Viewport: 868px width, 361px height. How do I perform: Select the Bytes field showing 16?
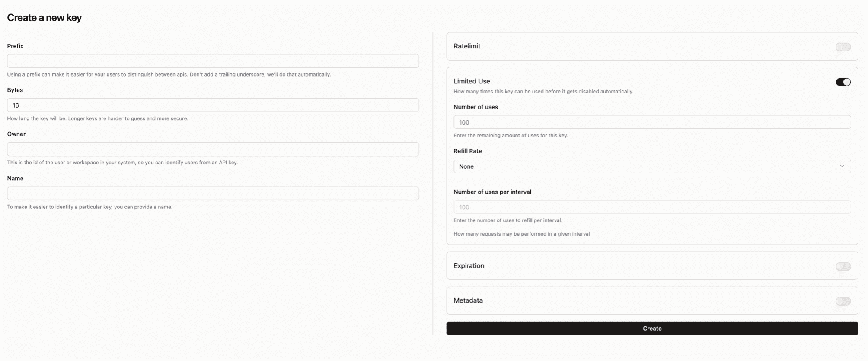[212, 105]
